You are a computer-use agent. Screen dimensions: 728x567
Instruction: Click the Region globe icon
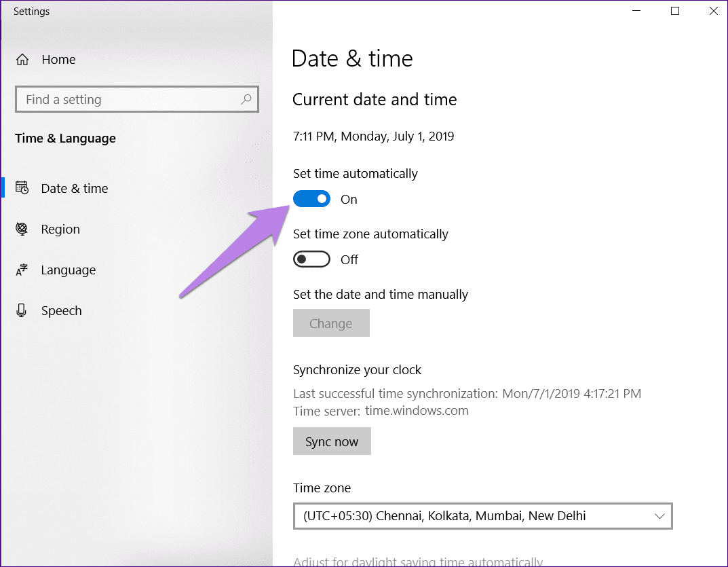pos(22,229)
